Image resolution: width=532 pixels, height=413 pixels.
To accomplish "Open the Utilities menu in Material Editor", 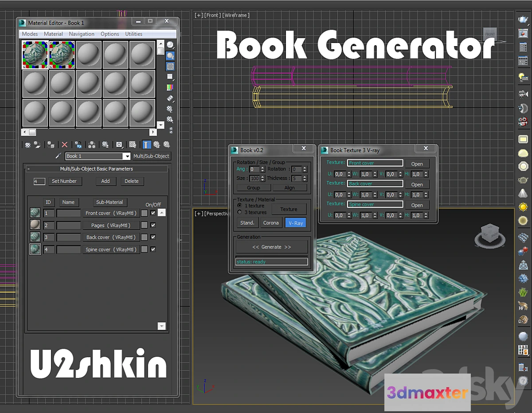I will (133, 34).
